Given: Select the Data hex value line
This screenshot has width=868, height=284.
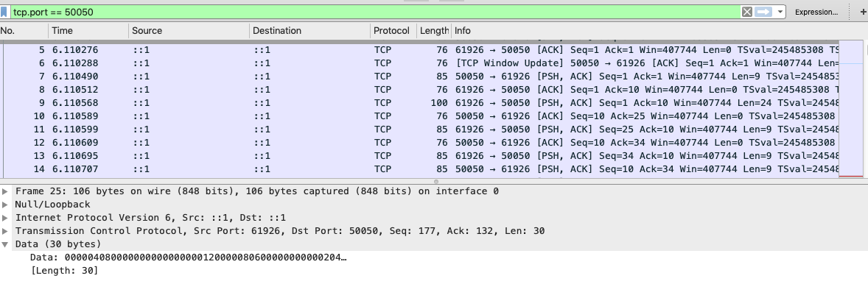Looking at the screenshot, I should 188,258.
